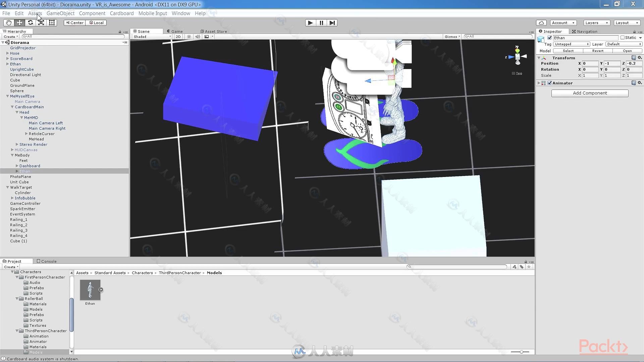The height and width of the screenshot is (362, 644).
Task: Click the Add Component button
Action: click(x=590, y=93)
